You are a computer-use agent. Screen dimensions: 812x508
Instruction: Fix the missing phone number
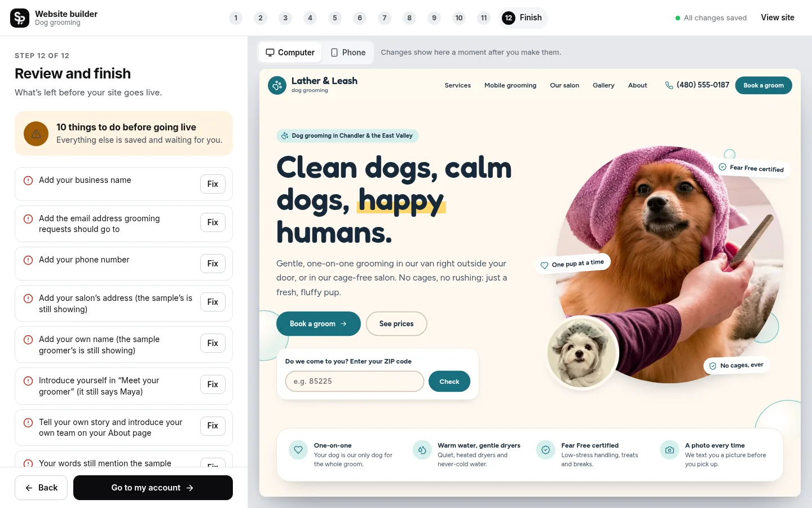pos(213,264)
